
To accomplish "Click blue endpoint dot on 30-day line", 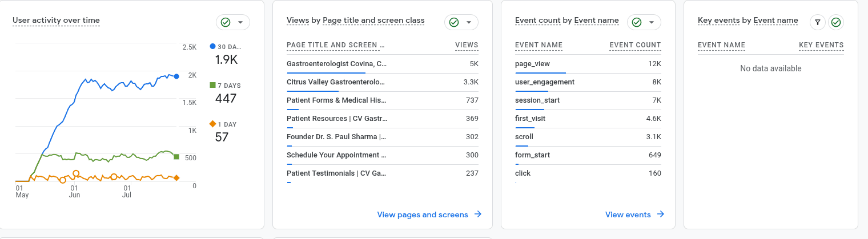I will click(x=176, y=76).
